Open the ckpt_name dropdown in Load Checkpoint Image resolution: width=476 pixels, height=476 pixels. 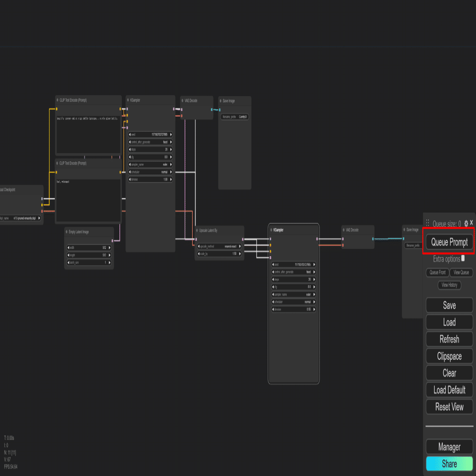pos(20,218)
